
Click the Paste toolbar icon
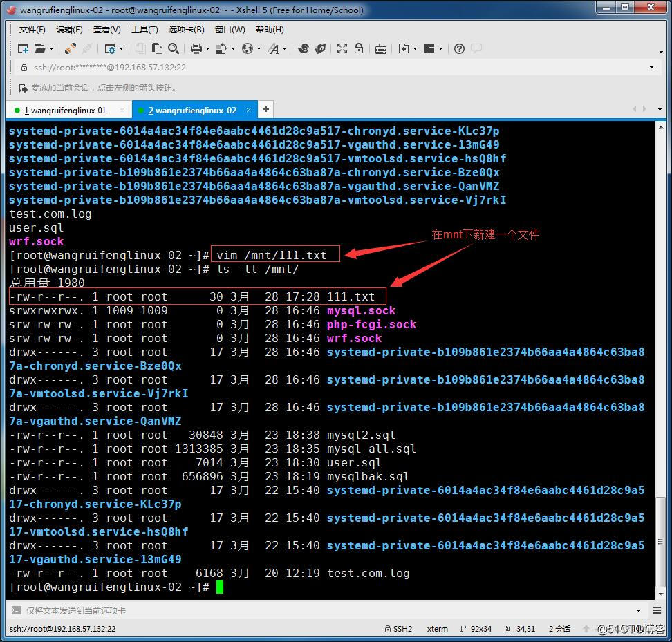coord(157,48)
